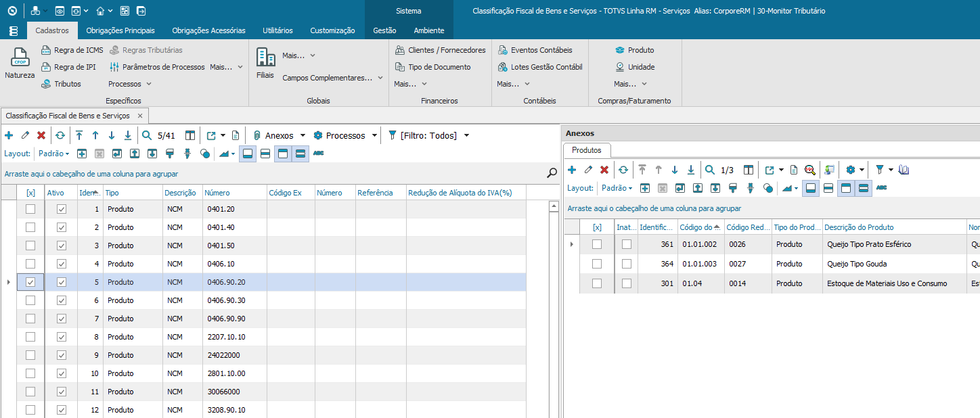Switch to the Obrigações Principais ribbon tab
This screenshot has height=418, width=980.
coord(120,30)
